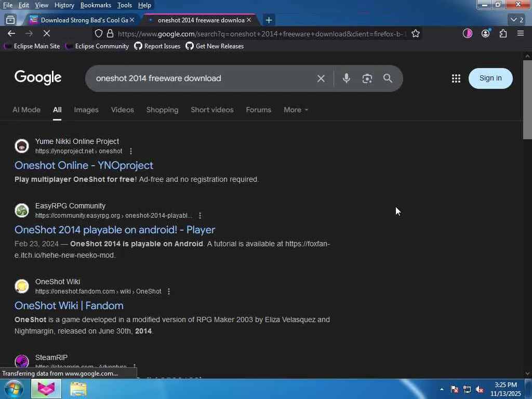532x399 pixels.
Task: Open the Edit menu
Action: [x=23, y=5]
